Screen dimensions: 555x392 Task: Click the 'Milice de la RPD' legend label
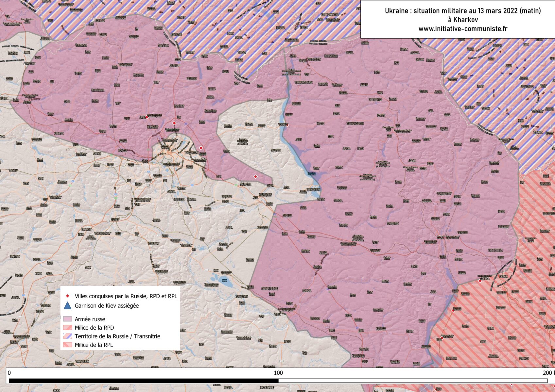click(x=94, y=328)
